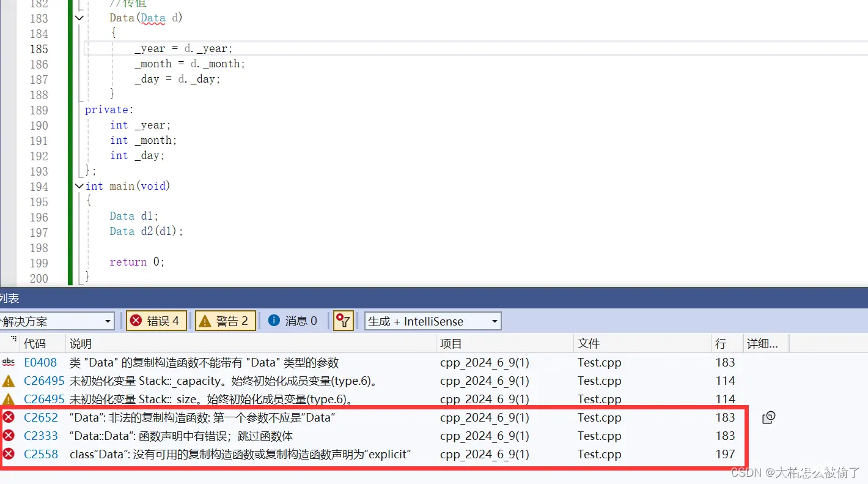868x484 pixels.
Task: Open the C2652 error code link
Action: pyautogui.click(x=41, y=417)
